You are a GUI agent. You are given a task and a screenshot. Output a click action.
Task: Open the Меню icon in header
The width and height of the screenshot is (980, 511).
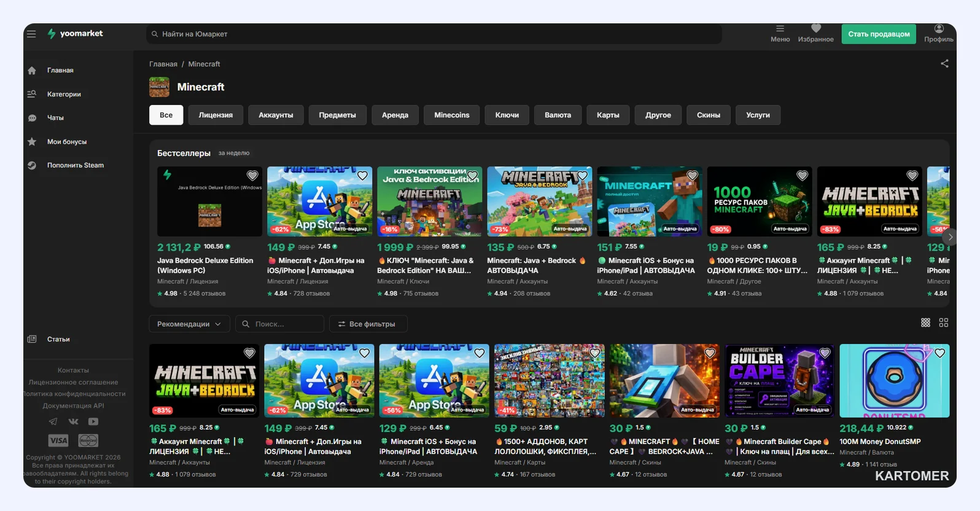780,34
